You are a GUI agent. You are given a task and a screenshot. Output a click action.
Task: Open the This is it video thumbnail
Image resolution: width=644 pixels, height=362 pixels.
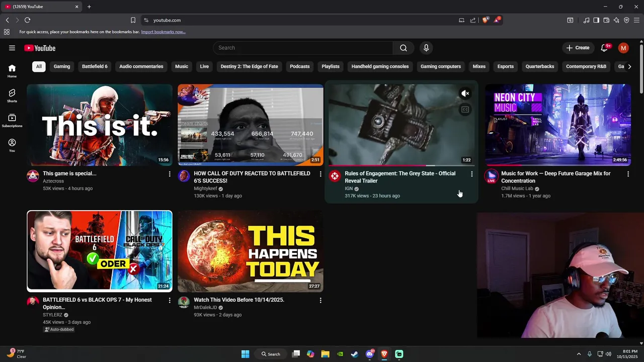tap(100, 125)
